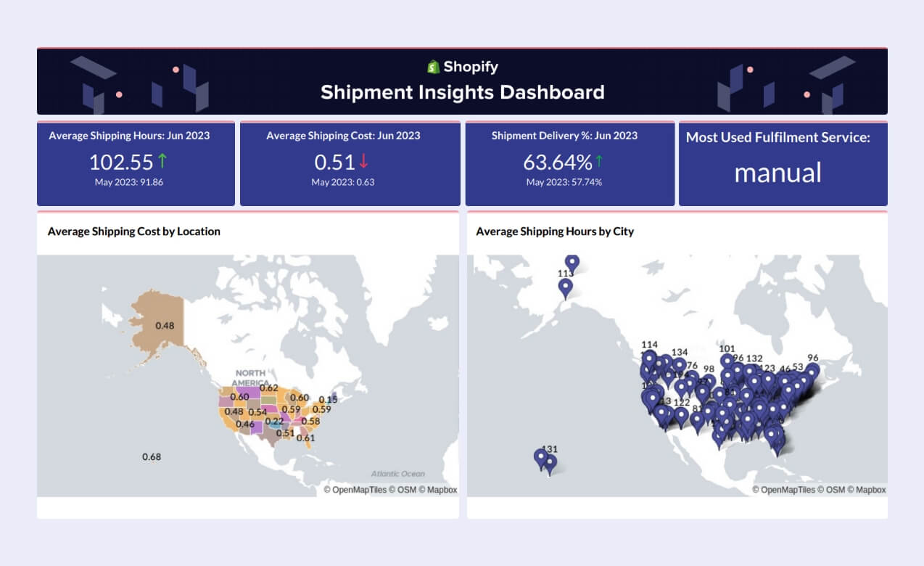Click the 0.61 value over Florida
The height and width of the screenshot is (566, 924).
click(305, 438)
